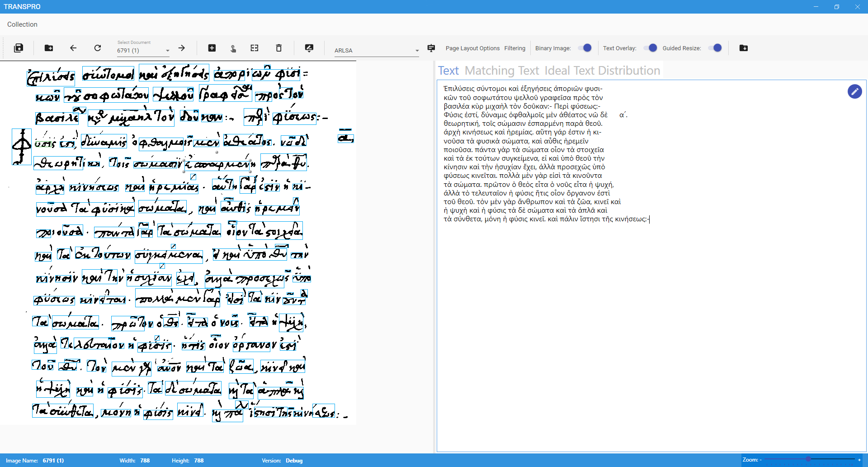This screenshot has height=467, width=868.
Task: Refresh the current document
Action: pos(97,48)
